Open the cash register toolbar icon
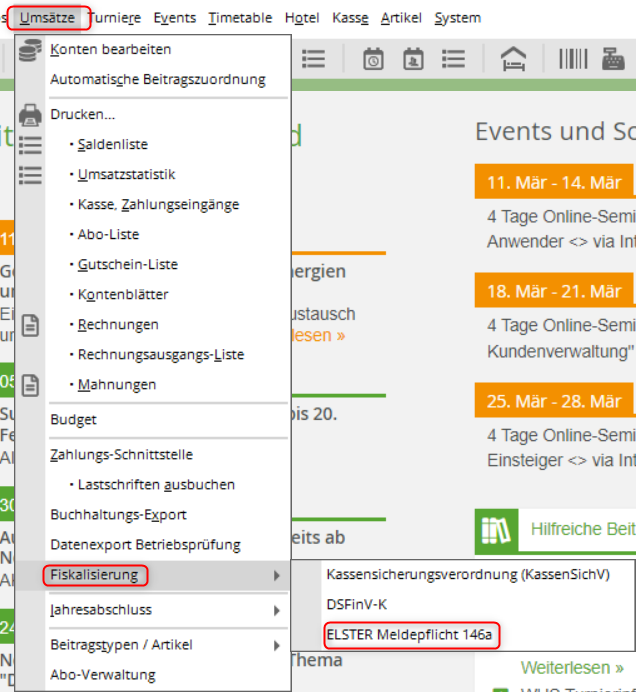Viewport: 636px width, 692px height. pos(613,59)
